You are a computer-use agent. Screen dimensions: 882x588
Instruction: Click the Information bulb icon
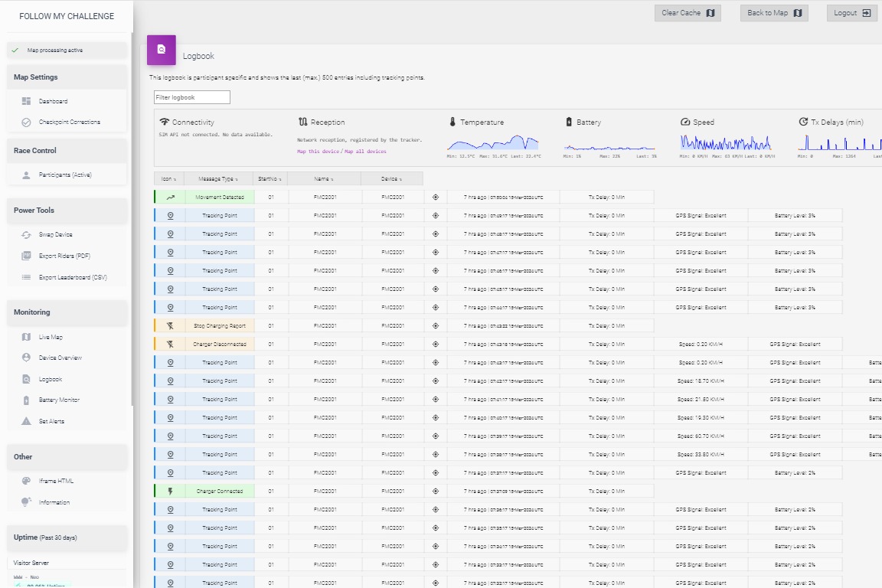coord(26,502)
